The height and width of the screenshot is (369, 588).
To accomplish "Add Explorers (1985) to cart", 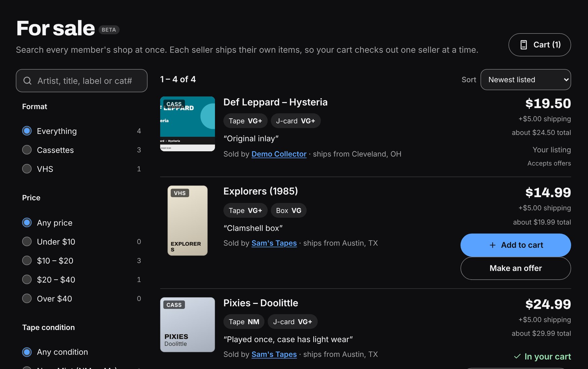I will point(515,245).
